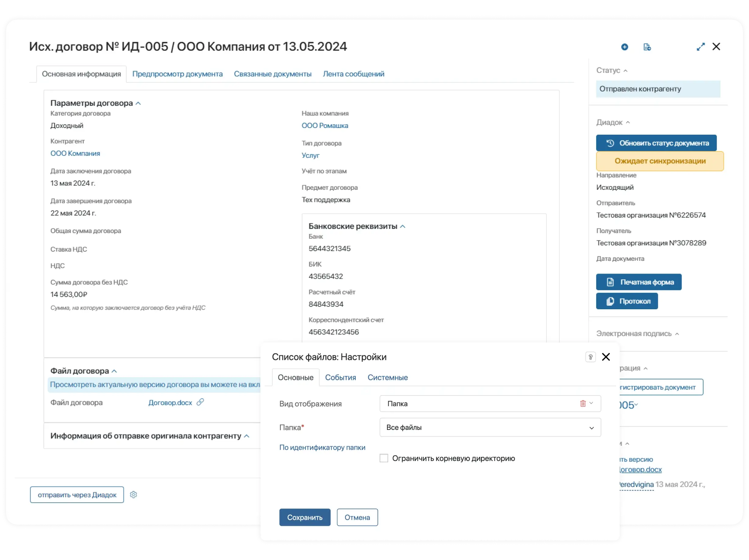749x560 pixels.
Task: Collapse the Параметры договора section
Action: [138, 103]
